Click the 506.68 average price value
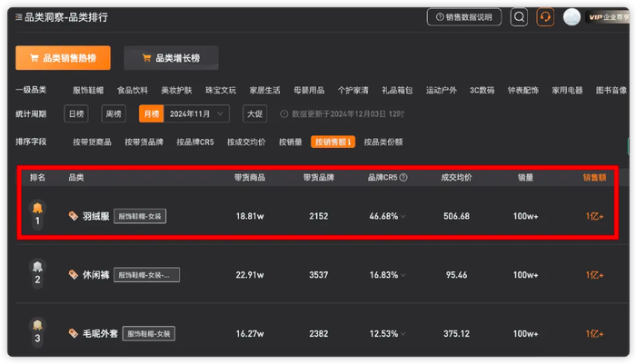The width and height of the screenshot is (636, 364). [x=456, y=216]
